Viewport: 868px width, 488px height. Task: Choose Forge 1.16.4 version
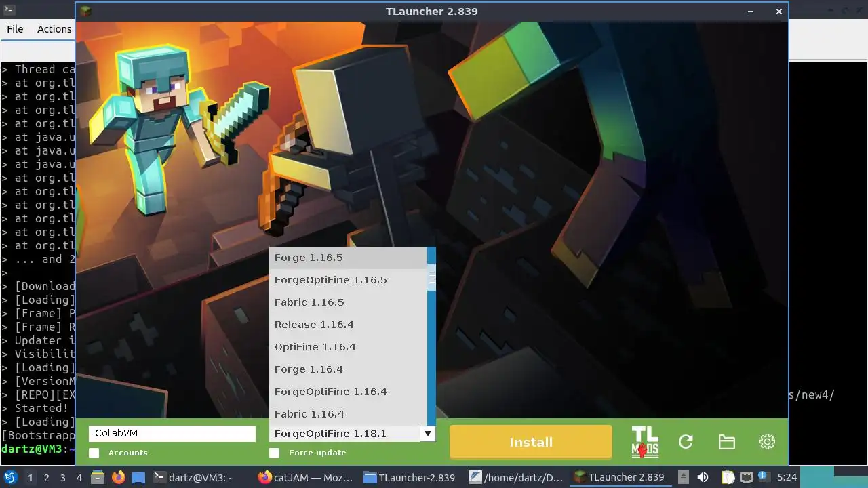(348, 369)
